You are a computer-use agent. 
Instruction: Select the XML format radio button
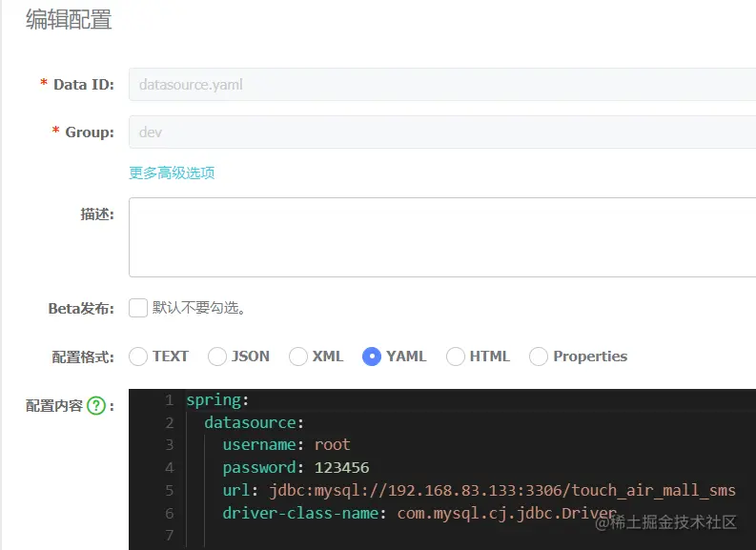tap(298, 356)
